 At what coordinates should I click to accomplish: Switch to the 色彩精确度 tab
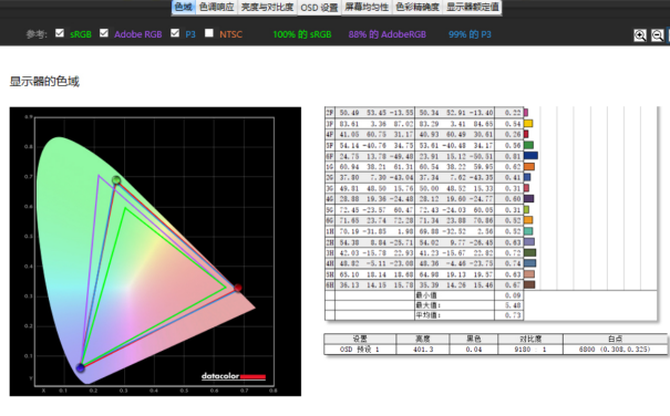coord(417,7)
